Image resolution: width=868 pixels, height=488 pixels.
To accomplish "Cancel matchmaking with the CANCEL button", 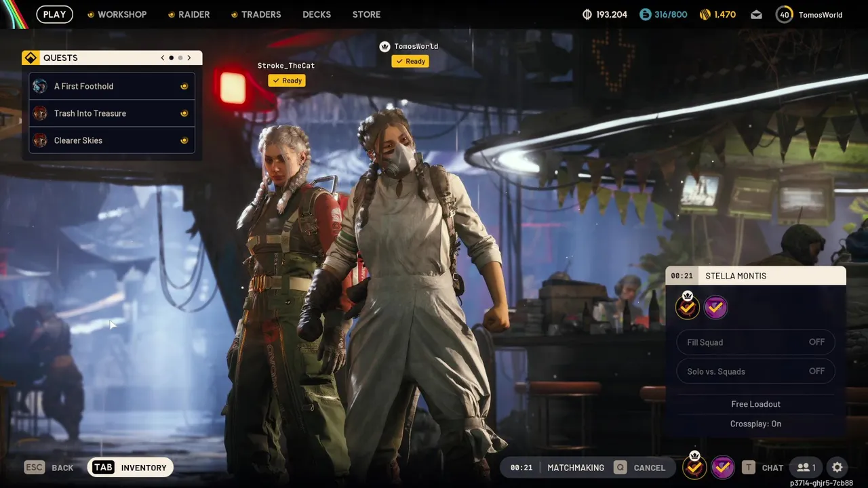I will click(639, 468).
